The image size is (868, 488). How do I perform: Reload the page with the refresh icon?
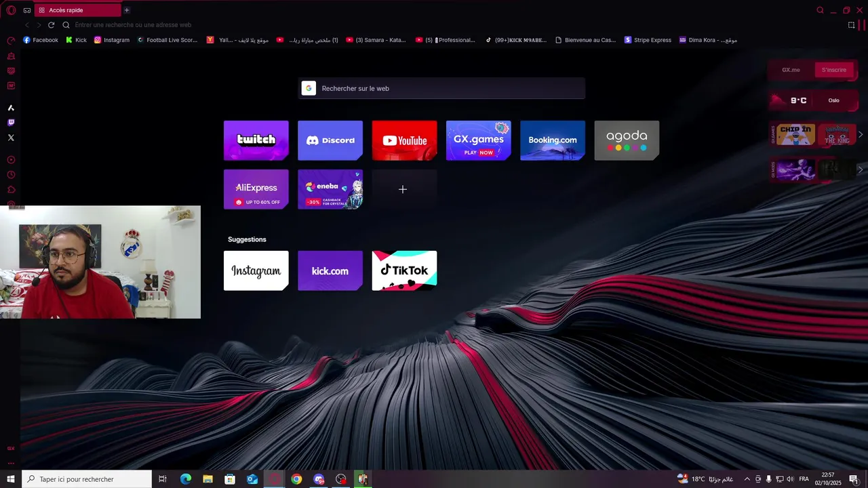51,25
